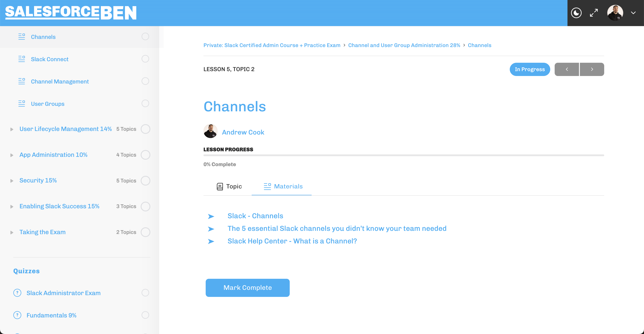Open Private: Slack Certified Admin Course breadcrumb

tap(272, 45)
